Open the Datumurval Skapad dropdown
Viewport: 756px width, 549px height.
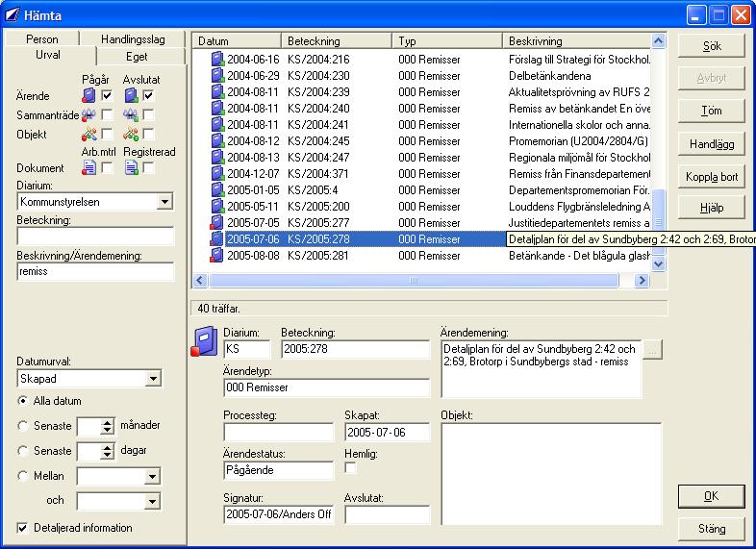[x=153, y=379]
